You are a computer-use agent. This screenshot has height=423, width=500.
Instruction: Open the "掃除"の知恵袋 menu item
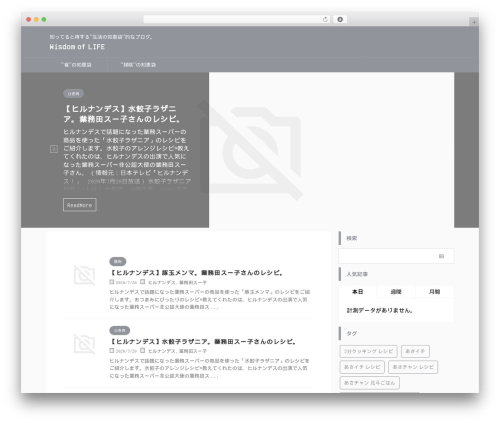point(138,65)
